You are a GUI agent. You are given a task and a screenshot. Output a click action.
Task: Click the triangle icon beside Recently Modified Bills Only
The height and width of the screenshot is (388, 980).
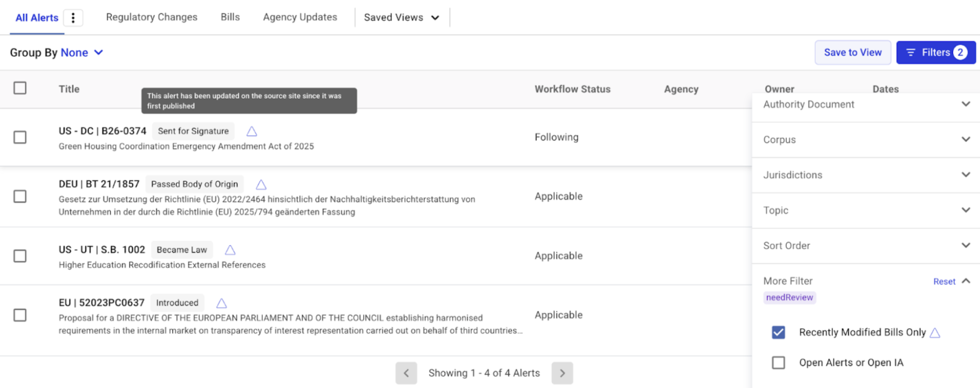tap(935, 332)
